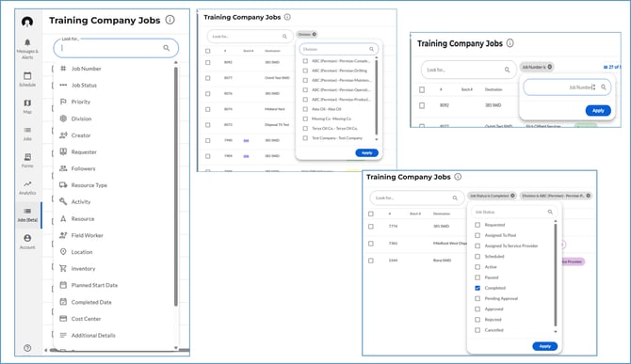Remove the Job Number filter chip with its X
631x364 pixels.
(x=550, y=67)
